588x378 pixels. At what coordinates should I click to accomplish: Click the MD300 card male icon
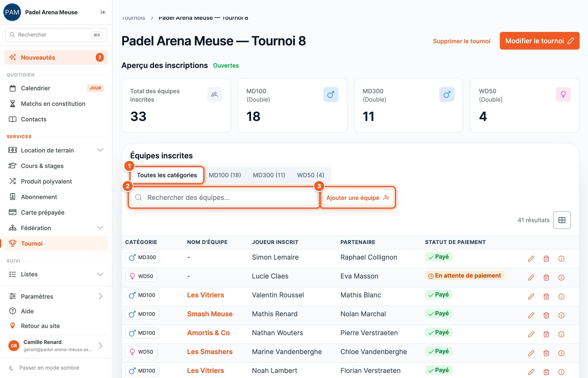[x=447, y=94]
